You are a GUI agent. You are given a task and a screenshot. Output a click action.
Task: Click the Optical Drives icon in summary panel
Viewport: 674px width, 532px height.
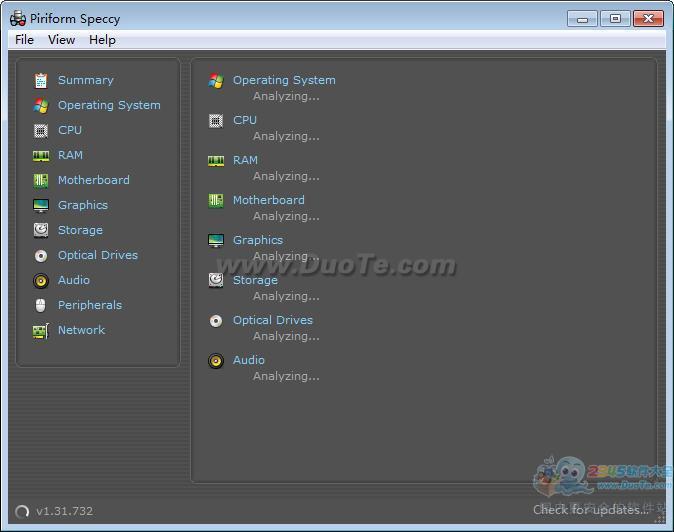(x=216, y=321)
